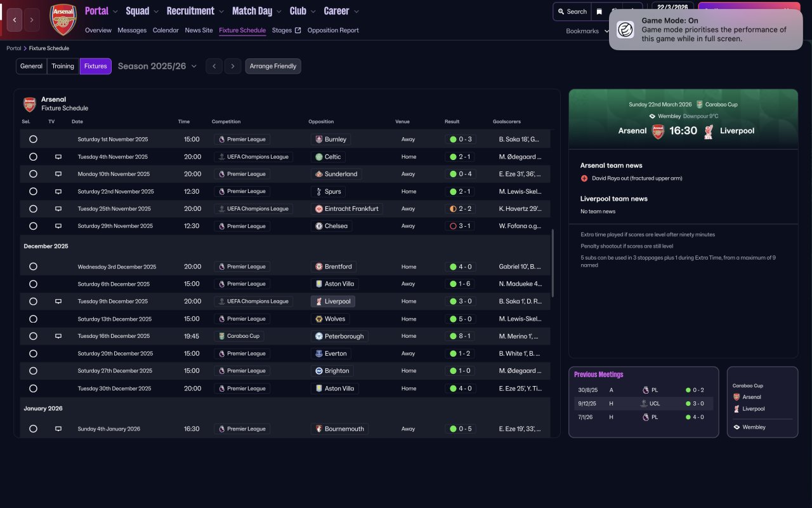
Task: Click the TV icon on the Bournemouth fixture row
Action: [x=58, y=429]
